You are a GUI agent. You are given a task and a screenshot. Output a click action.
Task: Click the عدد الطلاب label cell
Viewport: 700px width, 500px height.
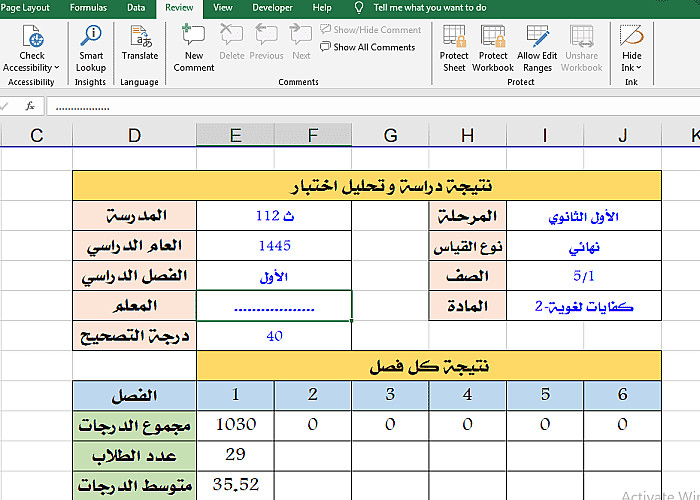coord(134,455)
